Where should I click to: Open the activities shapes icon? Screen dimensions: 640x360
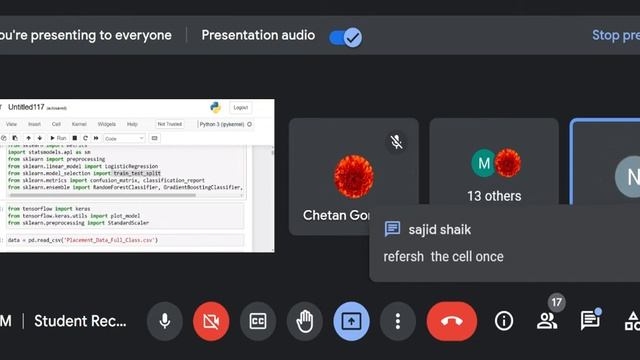[632, 321]
